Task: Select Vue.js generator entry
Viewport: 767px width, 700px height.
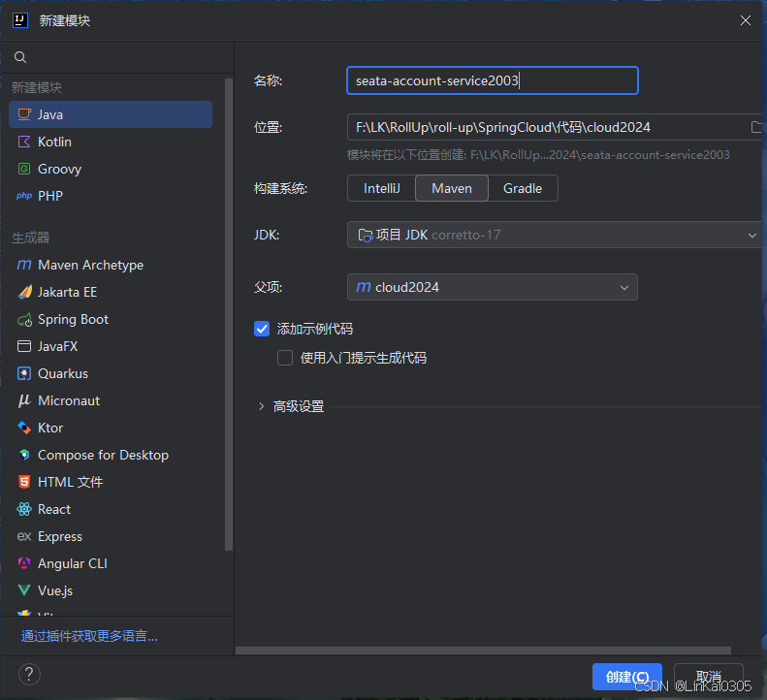Action: (111, 590)
